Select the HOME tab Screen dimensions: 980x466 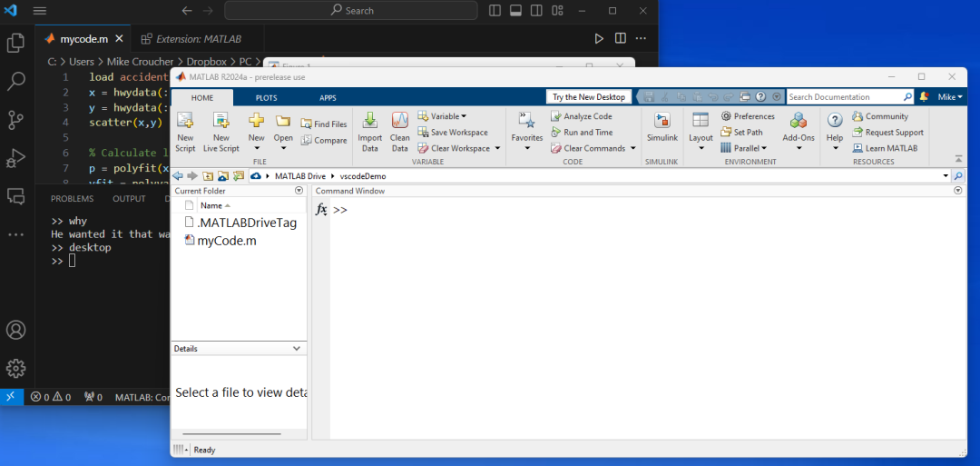[202, 97]
